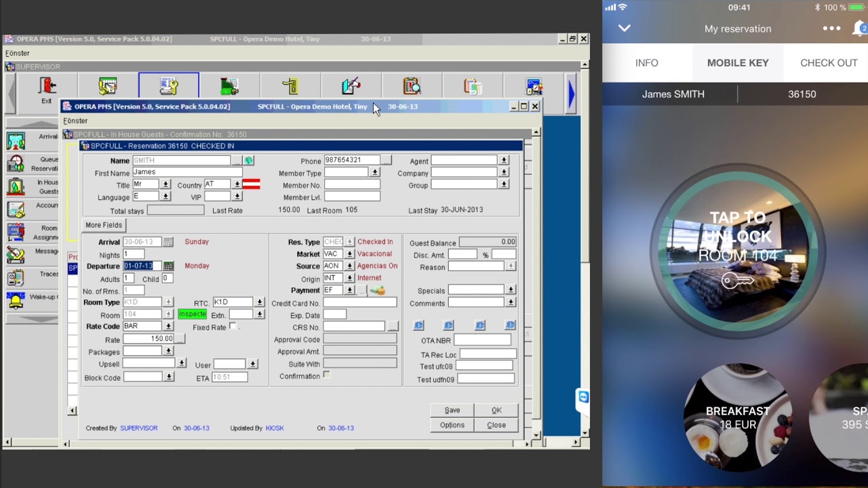Open the Fönster menu in back window
868x488 pixels.
click(x=18, y=53)
